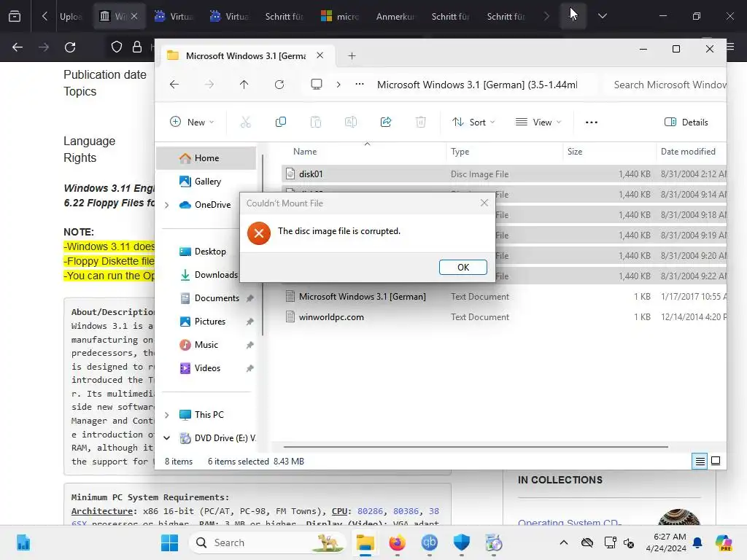
Task: Open the 80386 CPU link on the webpage
Action: coord(406,511)
